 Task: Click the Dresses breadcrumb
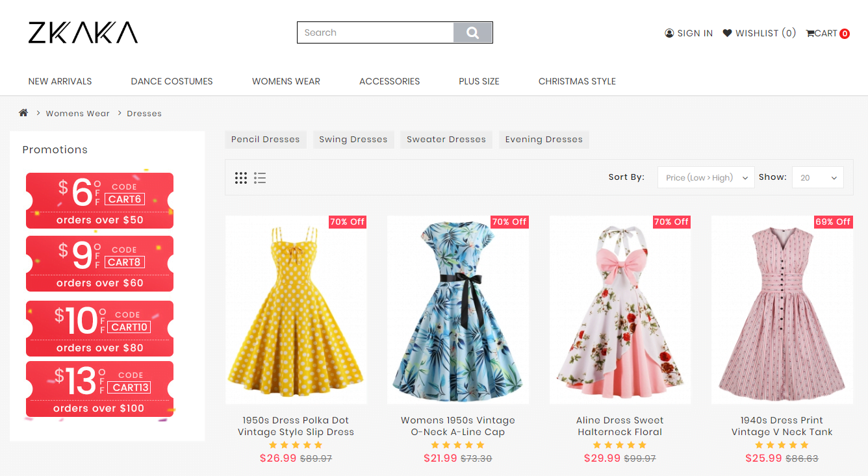click(x=144, y=113)
